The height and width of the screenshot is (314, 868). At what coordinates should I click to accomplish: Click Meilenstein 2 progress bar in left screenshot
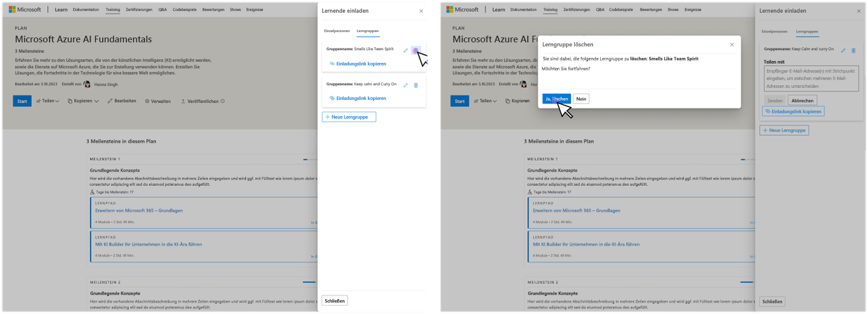coord(310,282)
